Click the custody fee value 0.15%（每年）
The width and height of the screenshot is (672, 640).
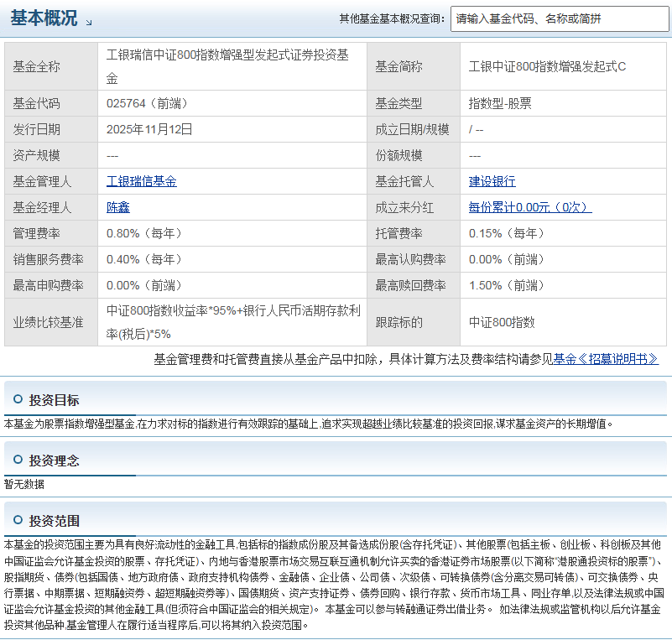pos(507,233)
